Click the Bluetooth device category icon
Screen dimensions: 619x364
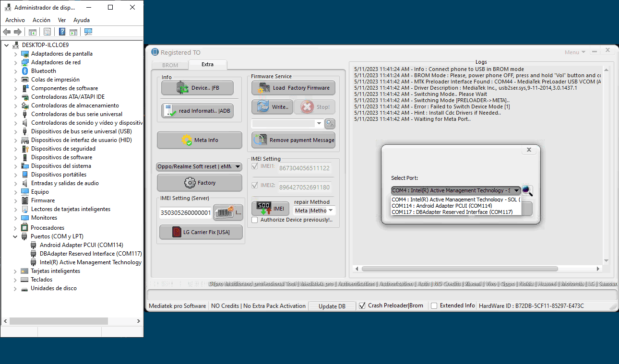pos(25,71)
